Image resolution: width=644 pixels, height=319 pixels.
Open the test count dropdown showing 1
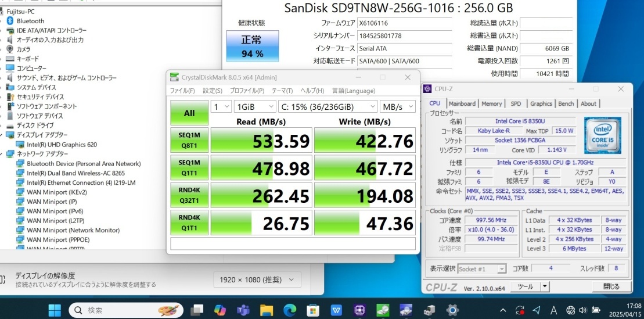[221, 107]
